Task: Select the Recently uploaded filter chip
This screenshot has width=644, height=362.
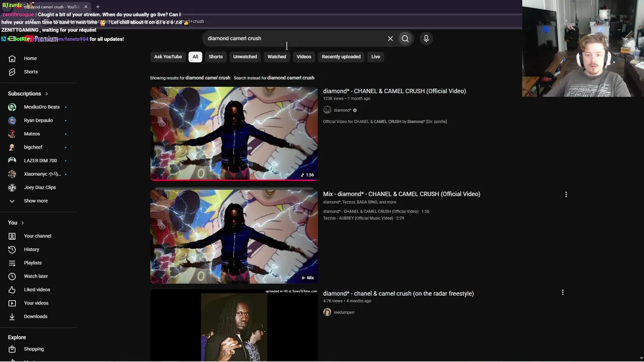Action: tap(341, 57)
